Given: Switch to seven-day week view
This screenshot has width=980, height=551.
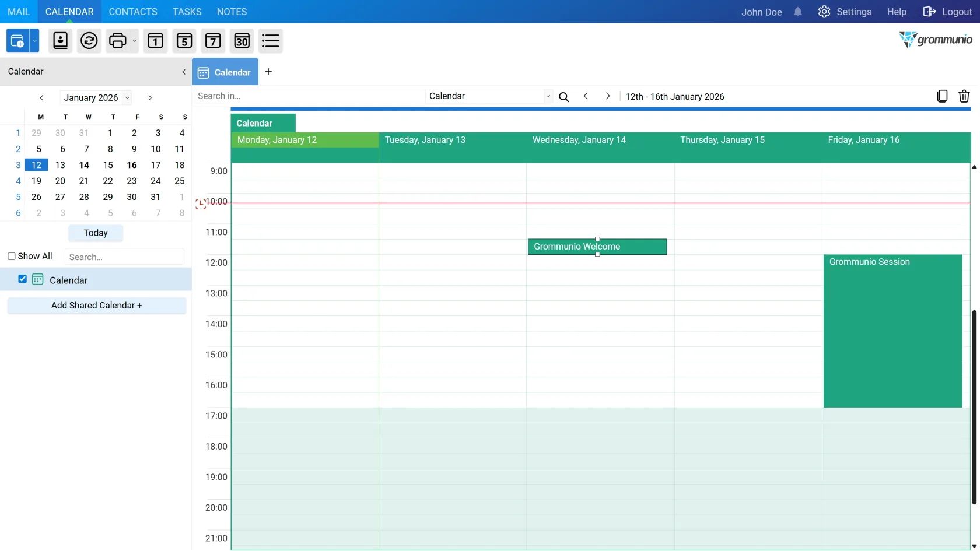Looking at the screenshot, I should [x=213, y=41].
